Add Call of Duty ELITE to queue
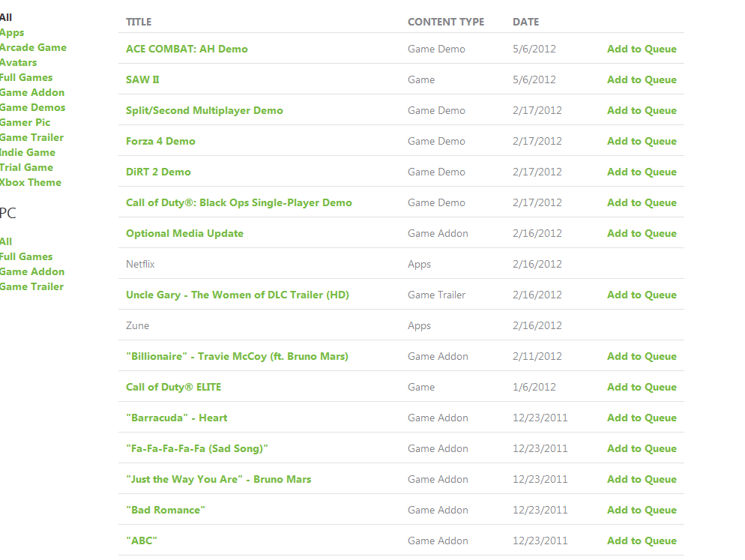 click(x=642, y=387)
